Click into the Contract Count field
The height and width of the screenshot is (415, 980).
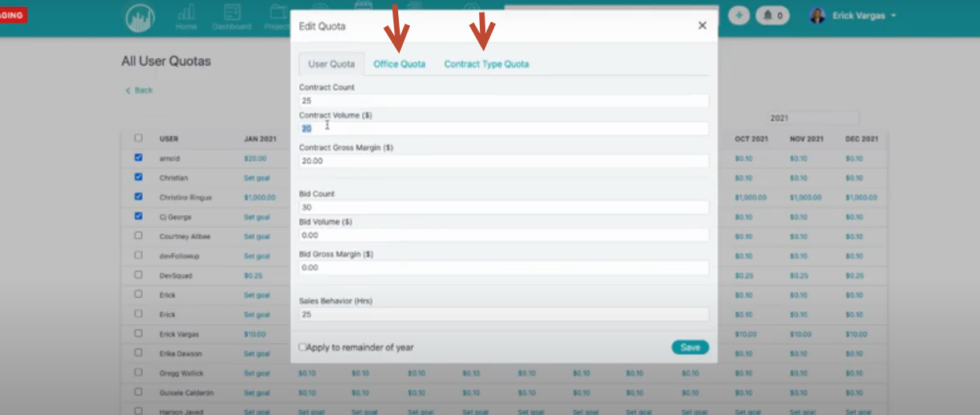pyautogui.click(x=503, y=101)
